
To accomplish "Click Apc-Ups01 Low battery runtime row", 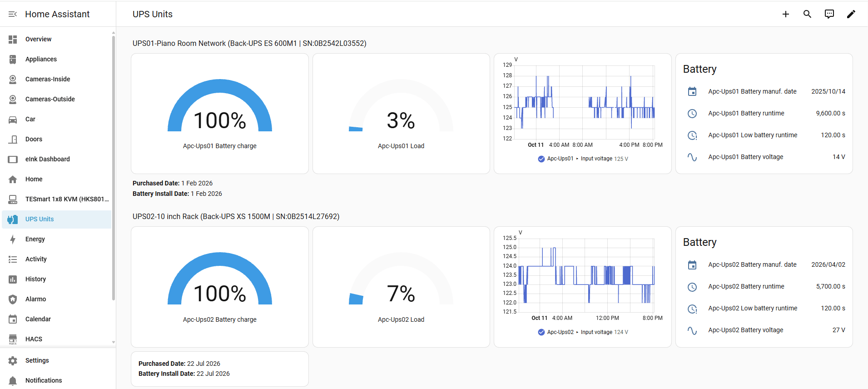I will pyautogui.click(x=764, y=135).
